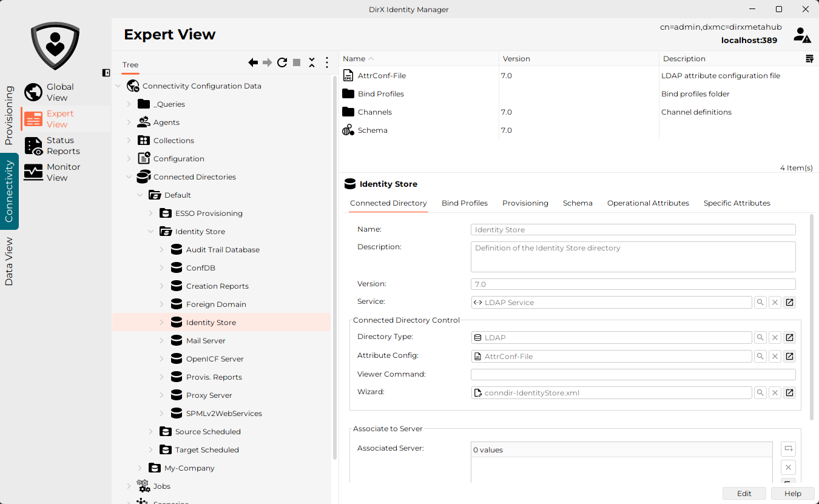Viewport: 819px width, 504px height.
Task: Search for an Attribute Config value
Action: (x=760, y=357)
